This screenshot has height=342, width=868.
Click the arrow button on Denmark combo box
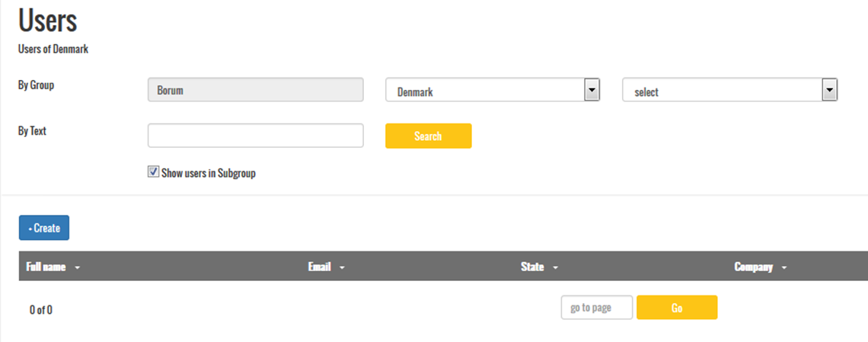tap(592, 91)
